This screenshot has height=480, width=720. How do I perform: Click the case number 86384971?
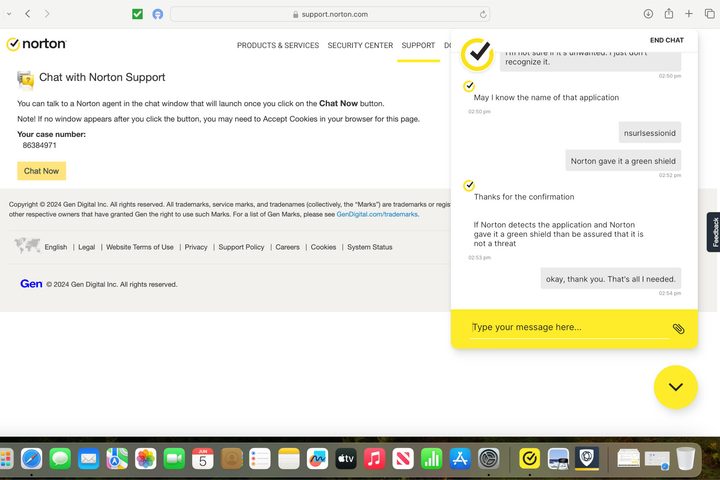click(39, 145)
